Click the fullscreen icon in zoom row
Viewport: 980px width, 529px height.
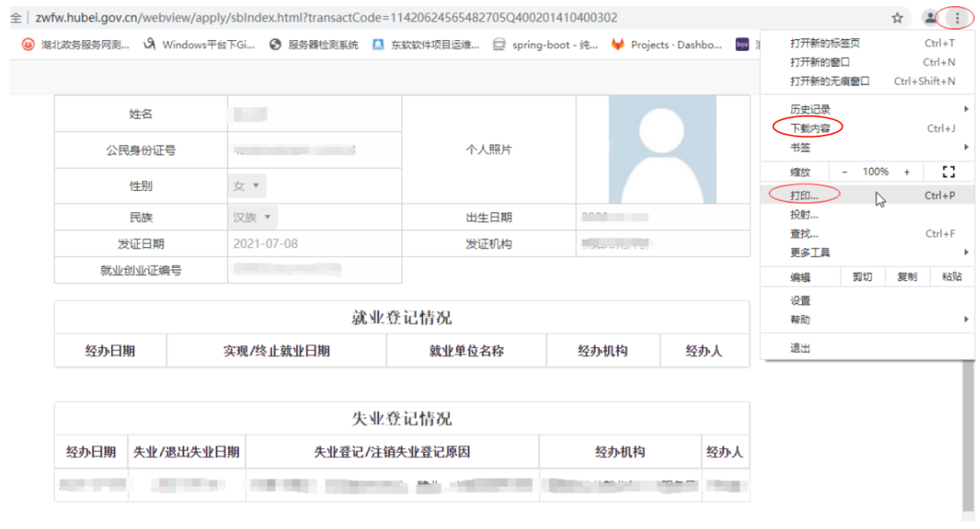click(948, 172)
